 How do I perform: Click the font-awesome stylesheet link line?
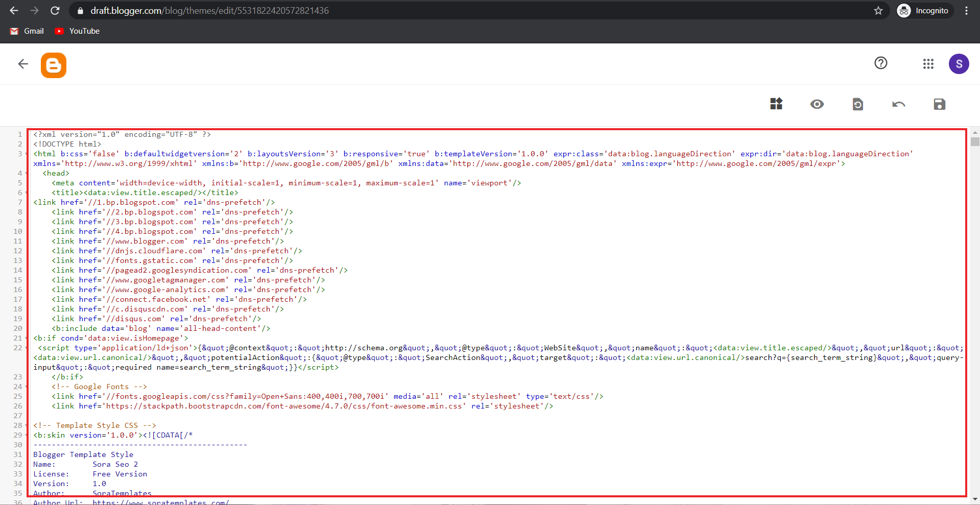tap(302, 406)
